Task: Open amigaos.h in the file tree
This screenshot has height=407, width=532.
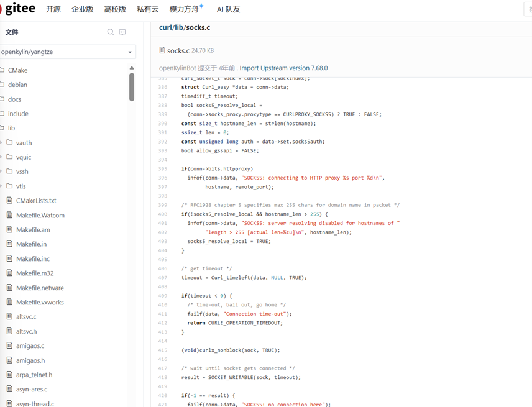Action: tap(30, 360)
